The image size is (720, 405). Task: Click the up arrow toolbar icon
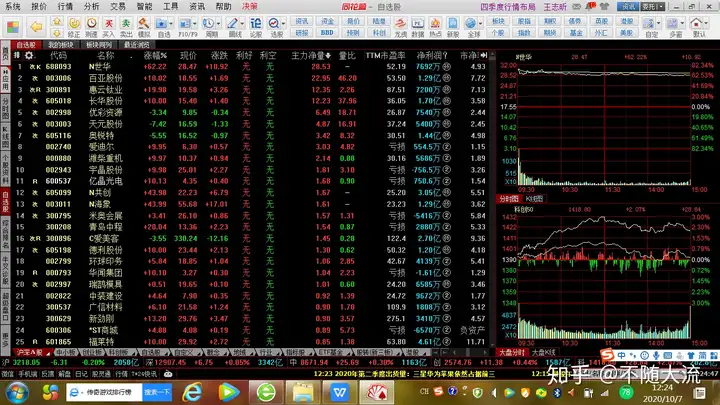(57, 22)
